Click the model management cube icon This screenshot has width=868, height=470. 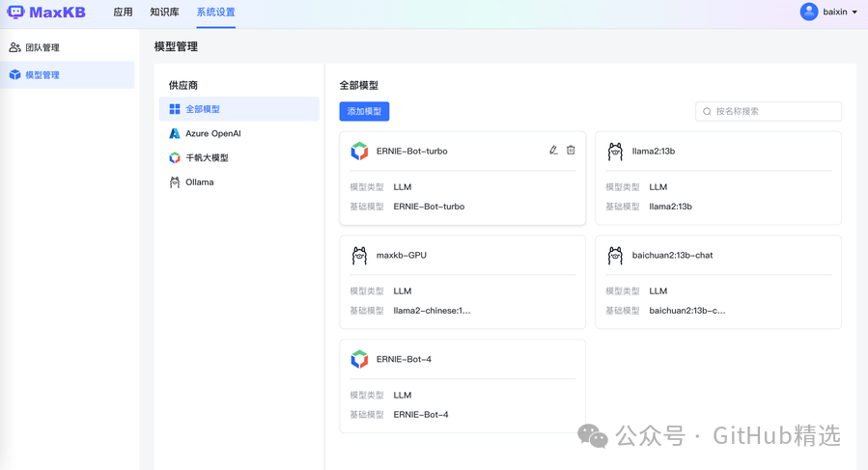14,74
